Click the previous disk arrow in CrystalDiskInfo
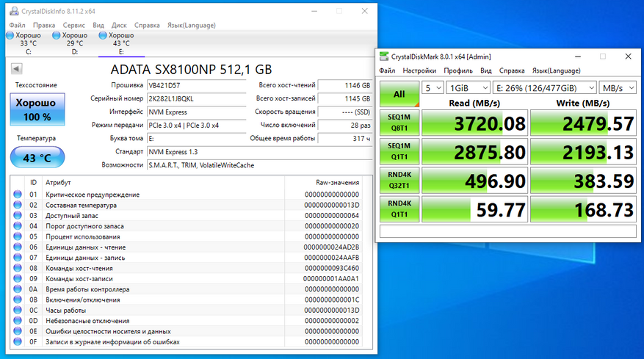Screen dimensions: 644x359 pos(17,68)
